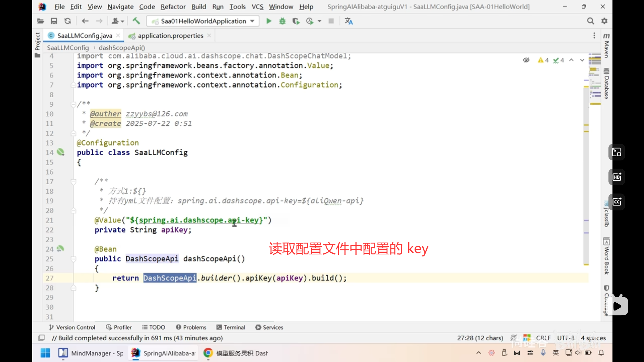Open Chrome from the Windows taskbar
Screen dimensions: 644x362
(208, 353)
